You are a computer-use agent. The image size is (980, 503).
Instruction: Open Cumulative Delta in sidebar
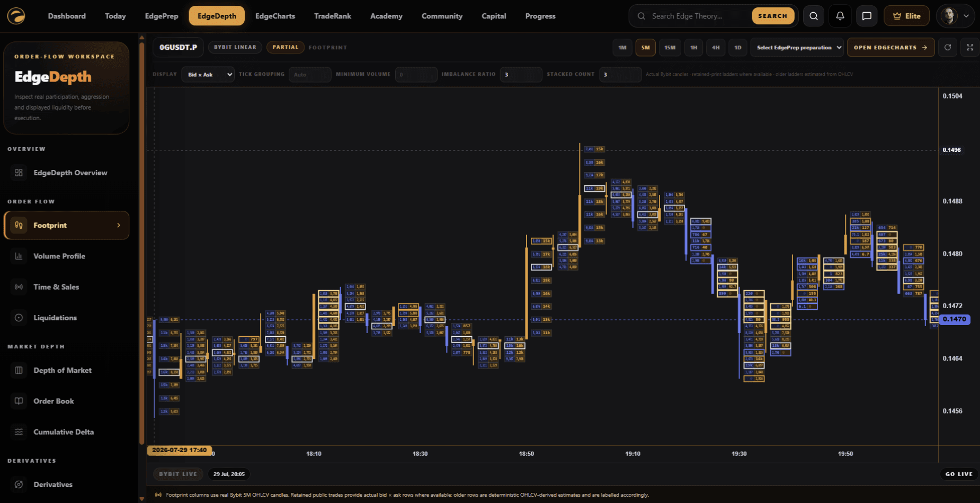point(67,432)
